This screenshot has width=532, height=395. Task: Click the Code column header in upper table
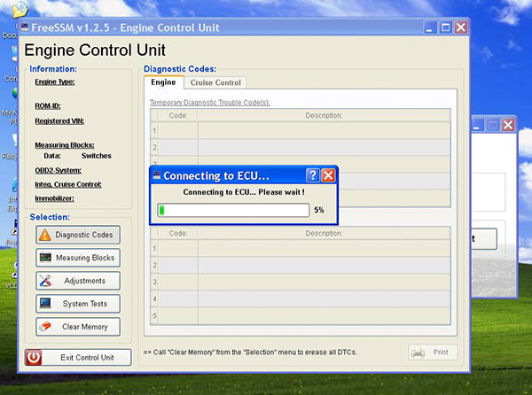pos(178,115)
